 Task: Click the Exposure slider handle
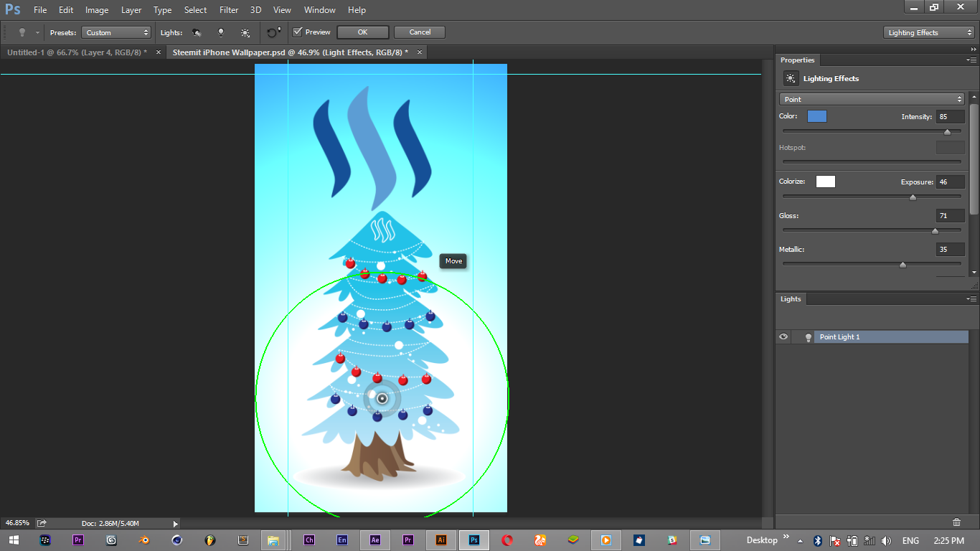pyautogui.click(x=913, y=197)
